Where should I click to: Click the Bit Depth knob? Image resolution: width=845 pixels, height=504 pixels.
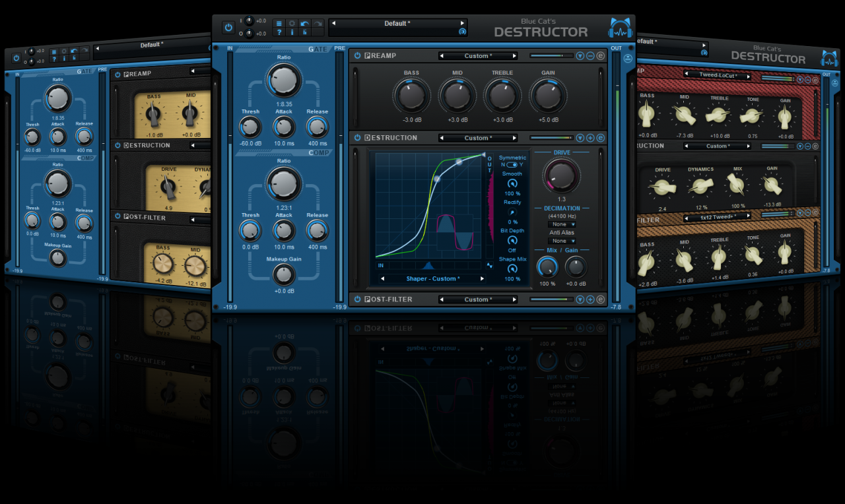pyautogui.click(x=512, y=240)
